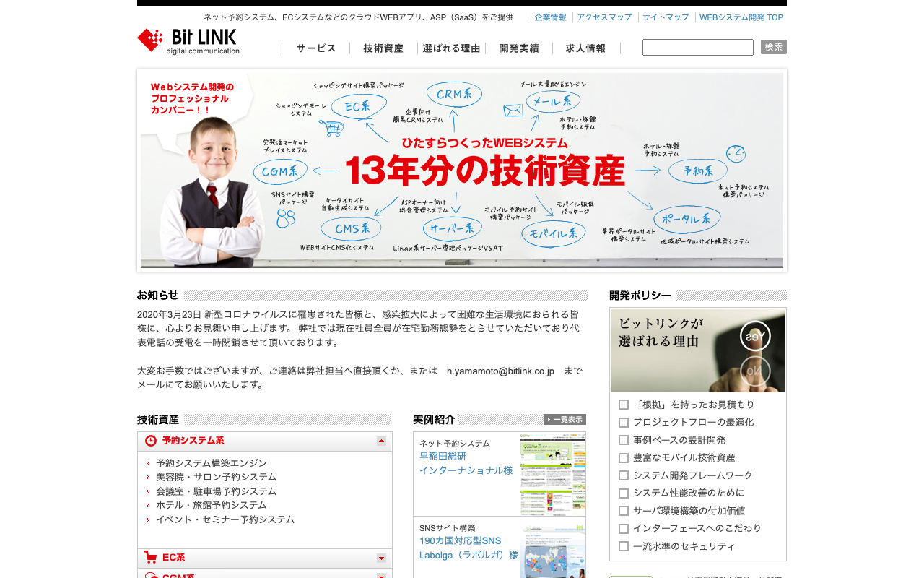Click the サーバー系 bubble in the banner

[452, 229]
